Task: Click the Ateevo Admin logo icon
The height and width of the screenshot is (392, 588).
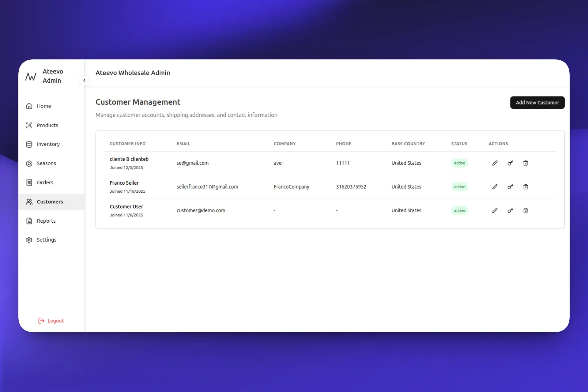Action: point(31,76)
